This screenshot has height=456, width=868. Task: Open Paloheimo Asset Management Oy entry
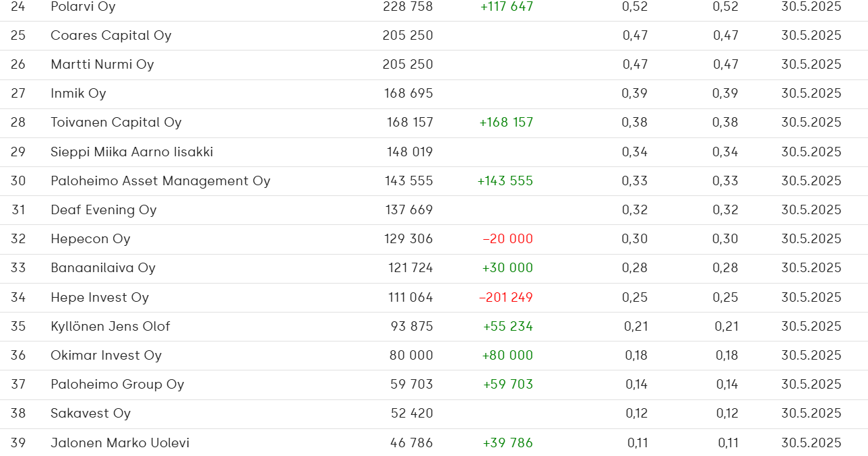(160, 181)
